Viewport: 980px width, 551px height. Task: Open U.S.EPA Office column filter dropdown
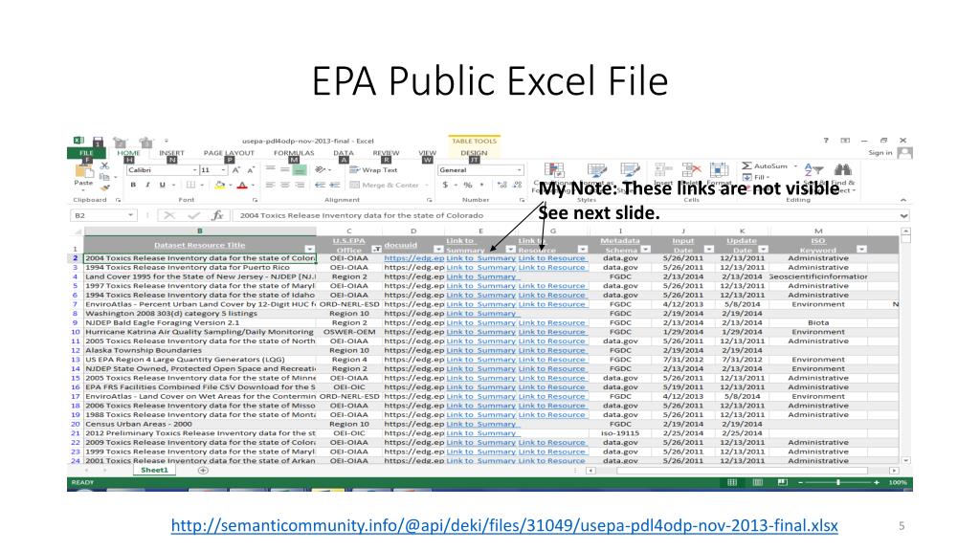(376, 250)
